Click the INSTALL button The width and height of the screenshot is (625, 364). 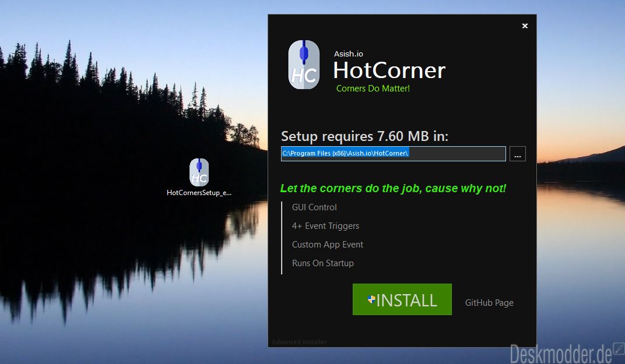tap(402, 299)
